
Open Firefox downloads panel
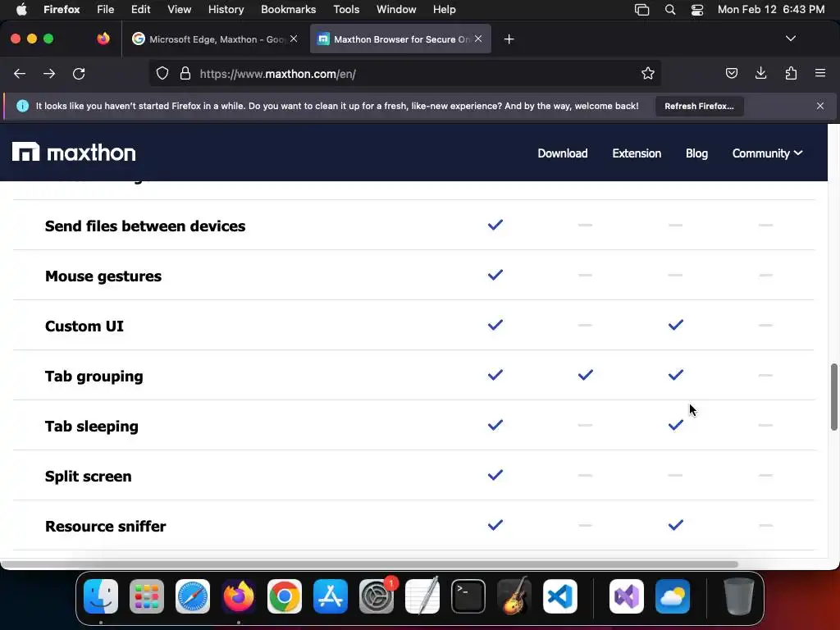pos(760,73)
